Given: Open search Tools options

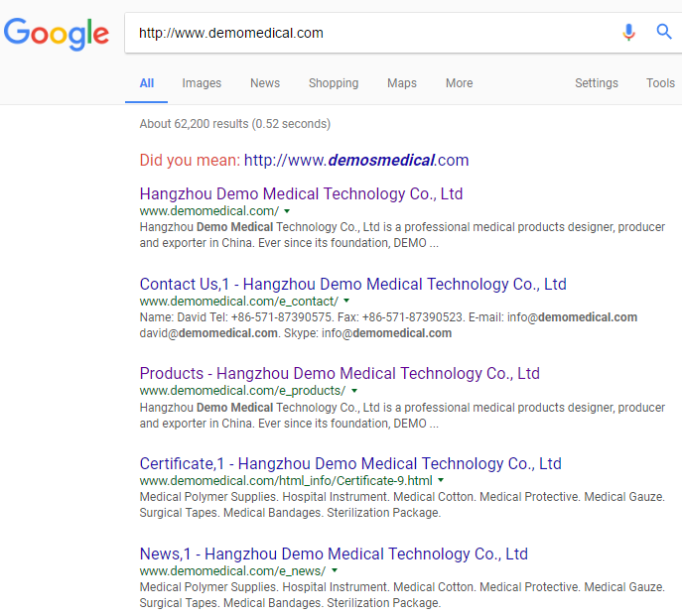Looking at the screenshot, I should 660,83.
